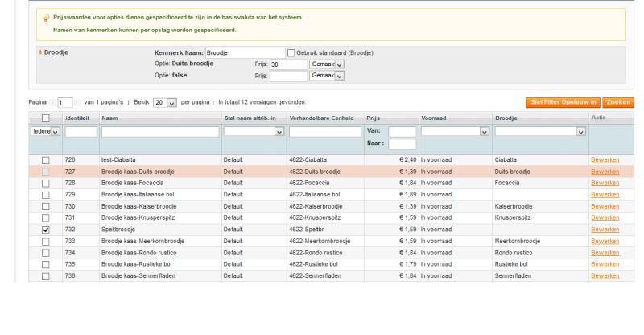Click the Broodje attribute sort handle icon
Screen dimensions: 644x335
[x=40, y=52]
